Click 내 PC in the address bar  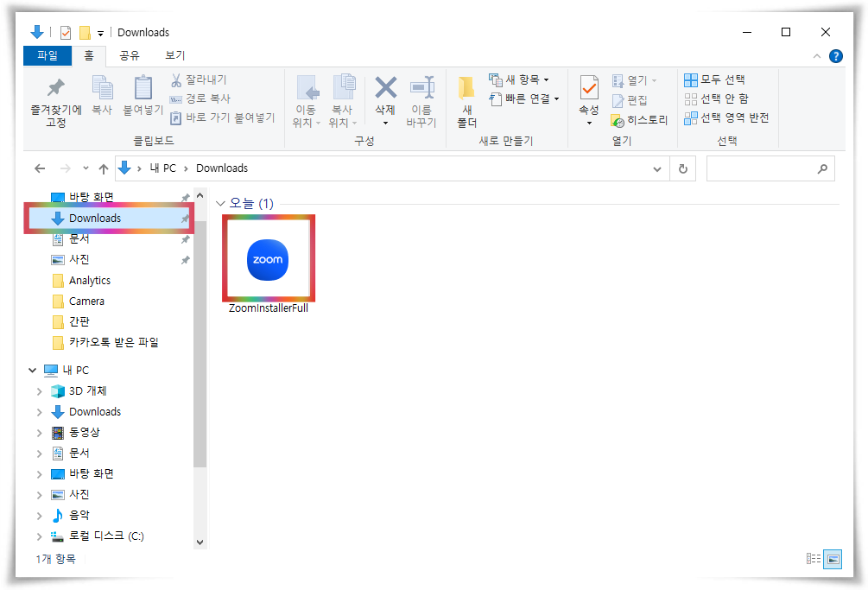[x=162, y=168]
